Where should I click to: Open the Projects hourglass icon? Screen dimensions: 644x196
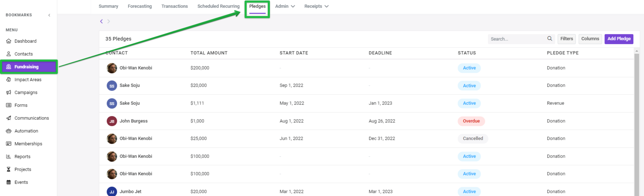9,169
